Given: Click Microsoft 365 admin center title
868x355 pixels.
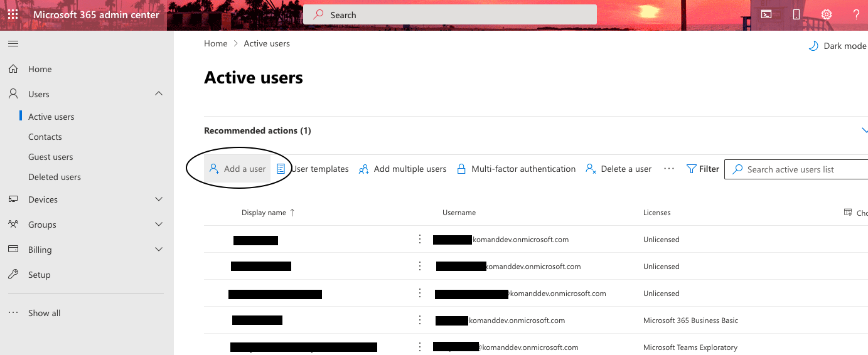Looking at the screenshot, I should (97, 14).
